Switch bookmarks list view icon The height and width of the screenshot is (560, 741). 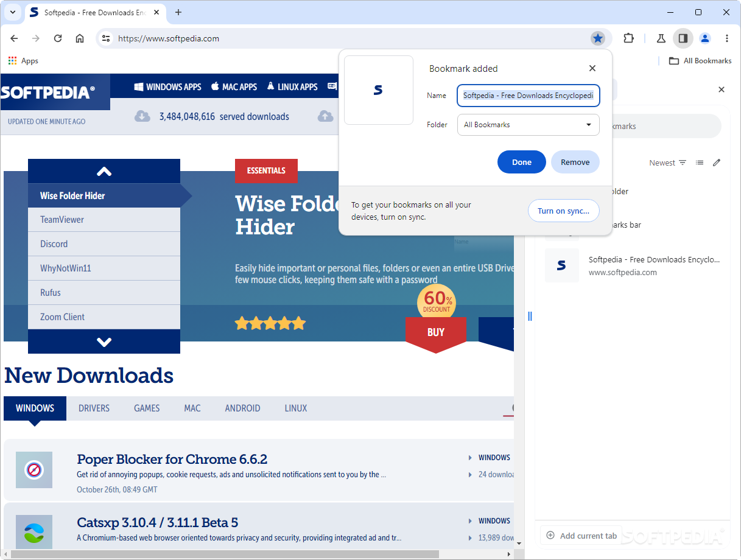[700, 163]
